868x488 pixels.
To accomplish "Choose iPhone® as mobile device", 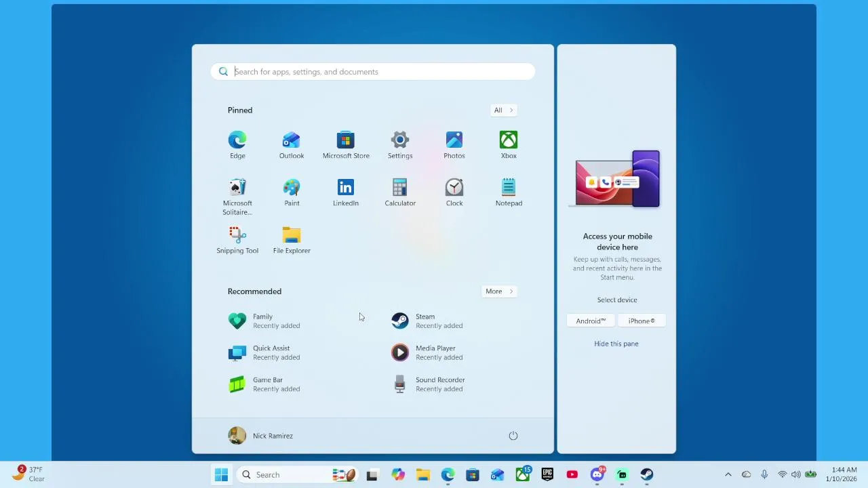I will click(x=642, y=321).
